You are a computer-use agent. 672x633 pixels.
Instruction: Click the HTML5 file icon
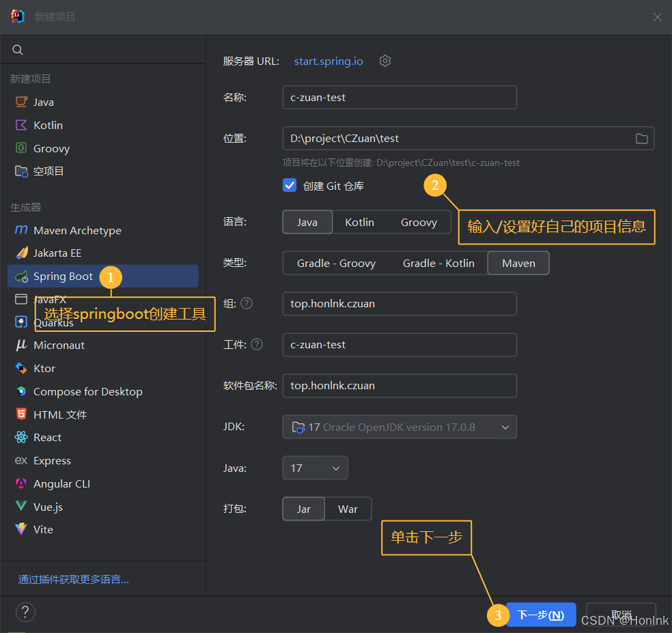click(21, 414)
